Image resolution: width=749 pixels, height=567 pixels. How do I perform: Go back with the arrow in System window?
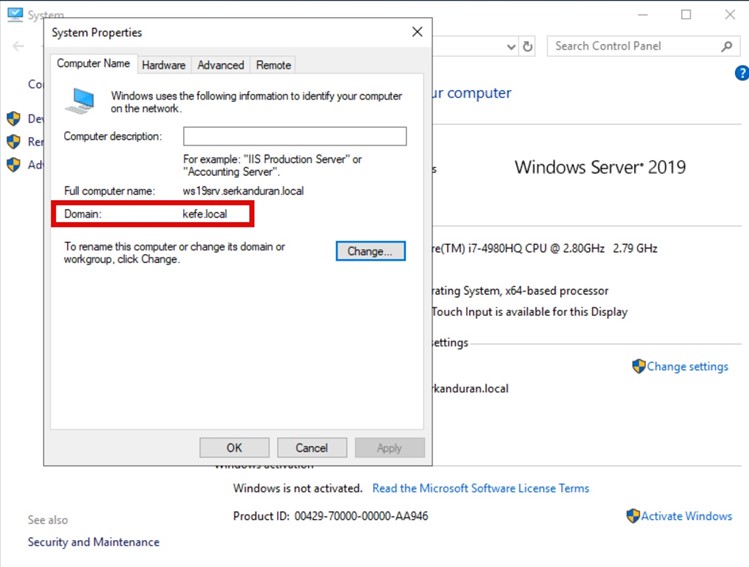click(x=18, y=46)
